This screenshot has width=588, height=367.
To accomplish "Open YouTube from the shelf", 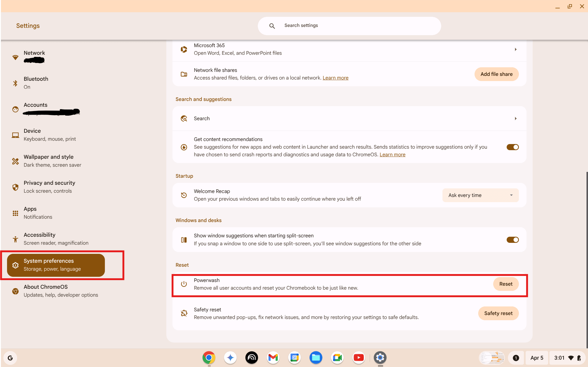I will click(x=358, y=358).
